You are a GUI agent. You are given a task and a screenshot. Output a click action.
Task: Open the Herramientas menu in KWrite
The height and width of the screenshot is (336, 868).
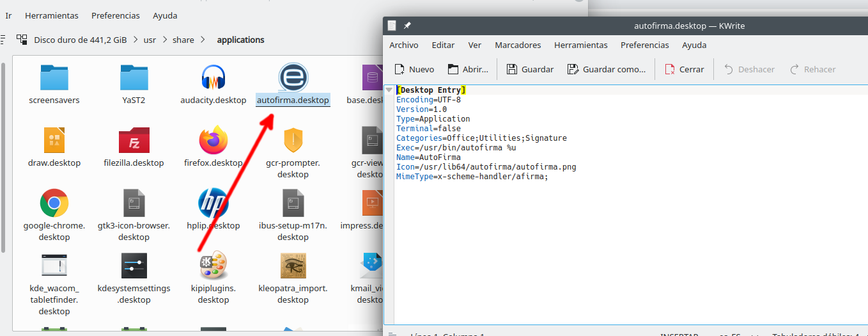(580, 45)
